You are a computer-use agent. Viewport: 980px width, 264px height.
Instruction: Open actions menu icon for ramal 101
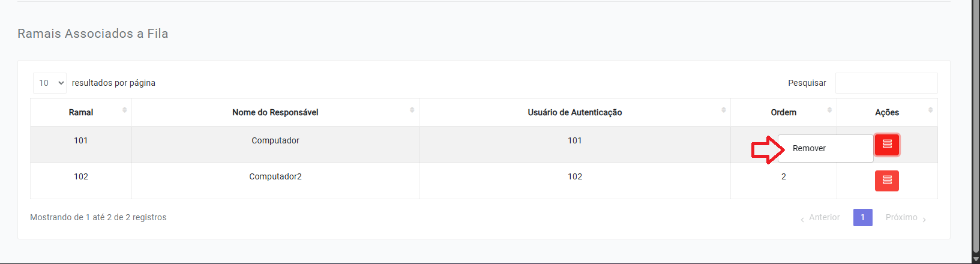(886, 145)
